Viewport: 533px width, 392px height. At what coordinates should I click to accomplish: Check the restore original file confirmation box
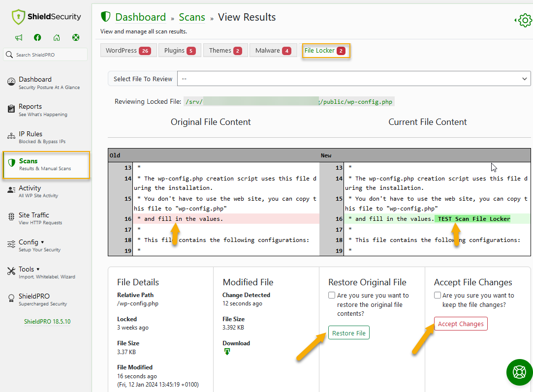tap(332, 295)
